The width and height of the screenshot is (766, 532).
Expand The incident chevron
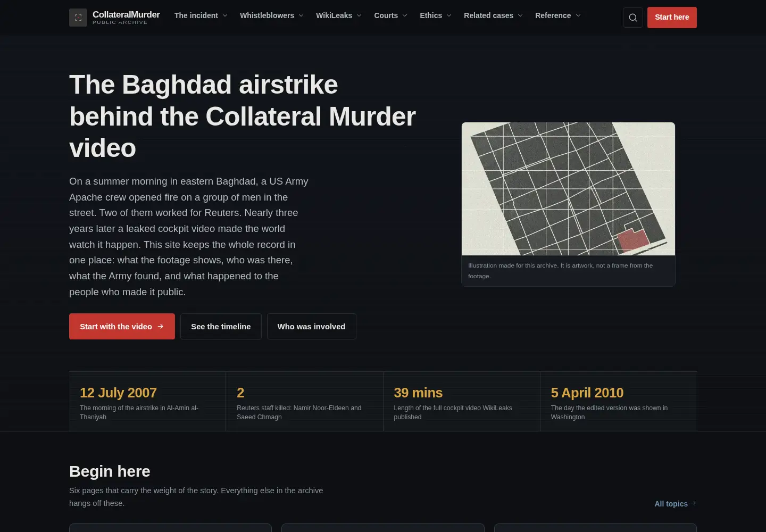coord(225,16)
